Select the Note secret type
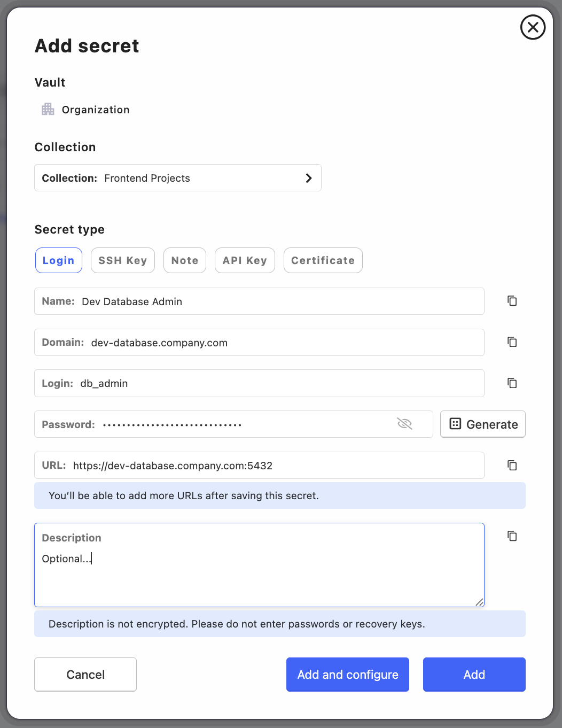 (x=185, y=260)
